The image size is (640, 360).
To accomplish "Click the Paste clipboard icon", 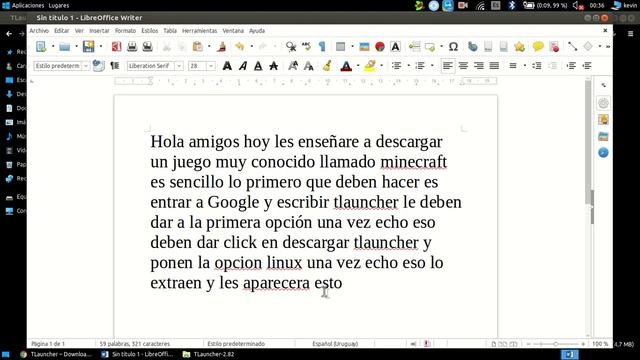I will coord(198,47).
